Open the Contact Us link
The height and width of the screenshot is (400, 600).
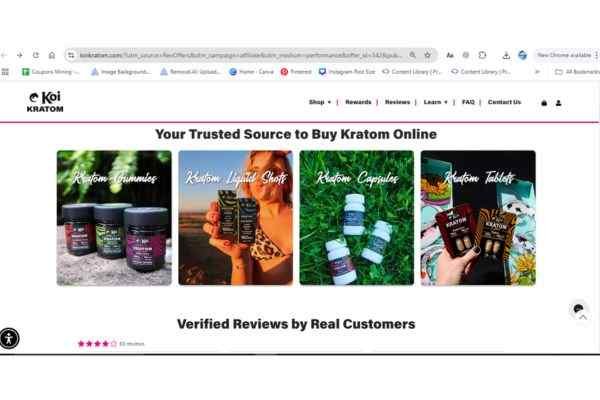(504, 102)
